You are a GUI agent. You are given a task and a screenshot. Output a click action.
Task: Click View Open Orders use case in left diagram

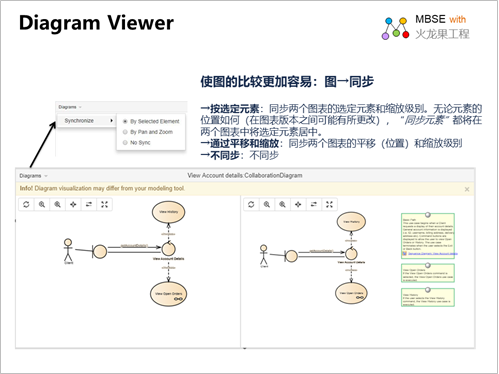(x=168, y=294)
